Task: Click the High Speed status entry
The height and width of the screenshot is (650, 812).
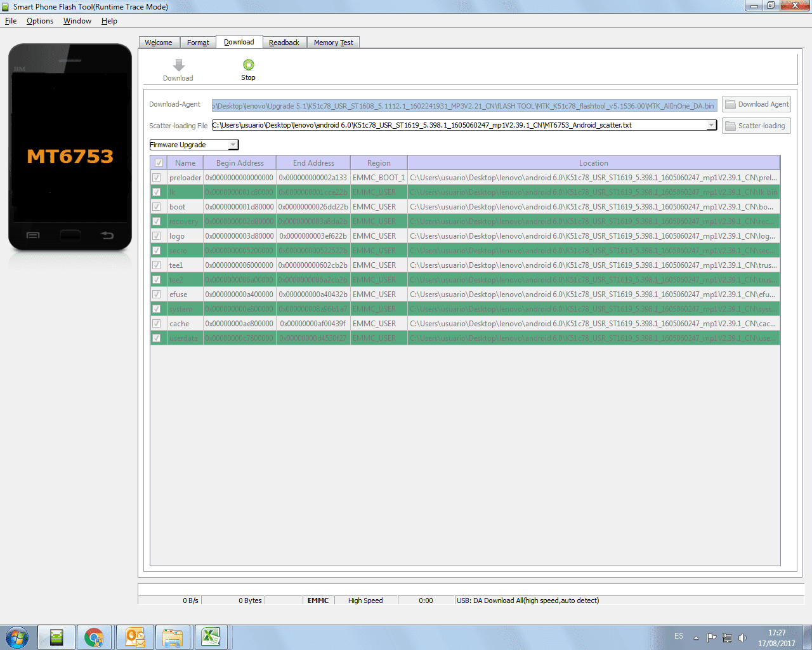Action: [x=365, y=600]
